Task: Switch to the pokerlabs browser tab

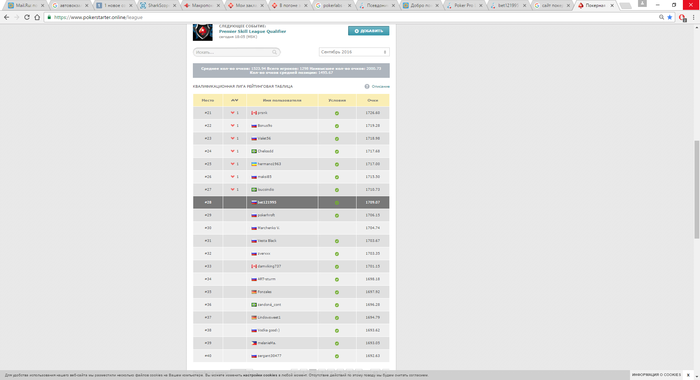Action: coord(333,5)
